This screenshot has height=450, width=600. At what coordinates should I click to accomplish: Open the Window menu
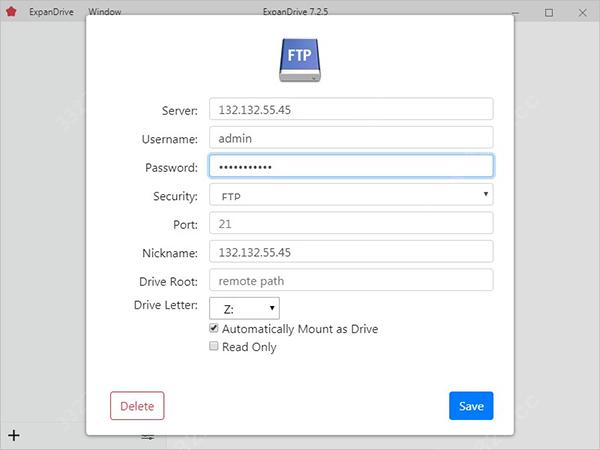[x=104, y=12]
